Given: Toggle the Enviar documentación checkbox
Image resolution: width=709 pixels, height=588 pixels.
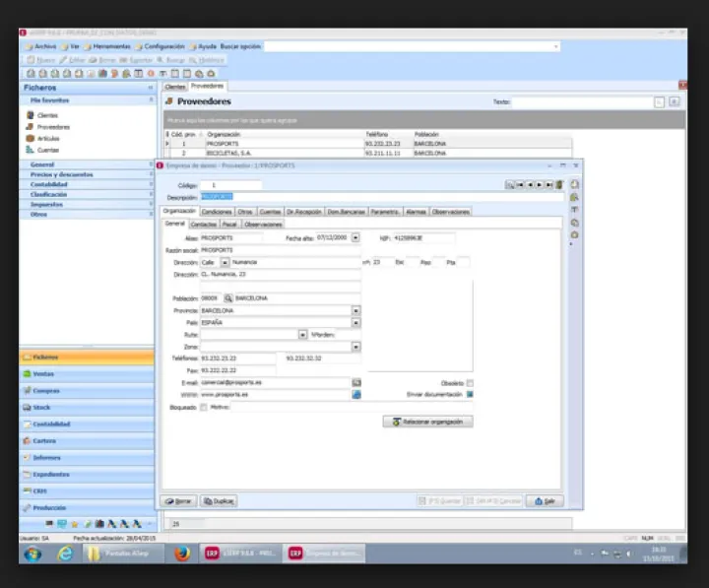Looking at the screenshot, I should [x=470, y=394].
